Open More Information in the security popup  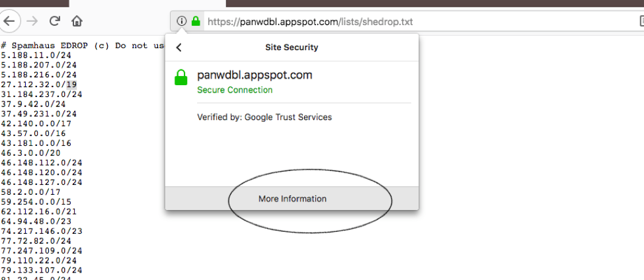tap(292, 199)
